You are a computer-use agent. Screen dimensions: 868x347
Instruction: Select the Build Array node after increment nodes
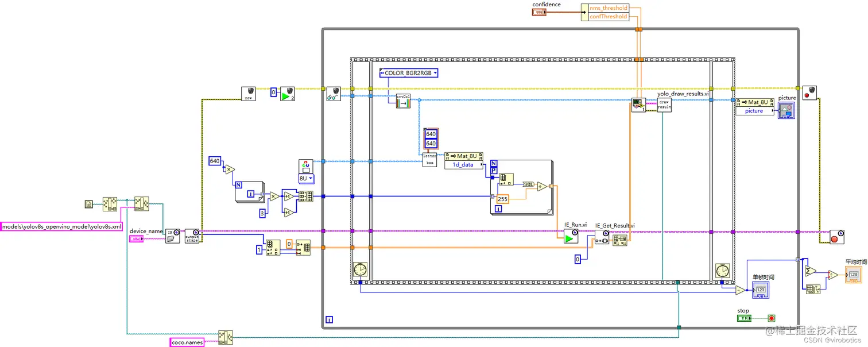coord(305,196)
